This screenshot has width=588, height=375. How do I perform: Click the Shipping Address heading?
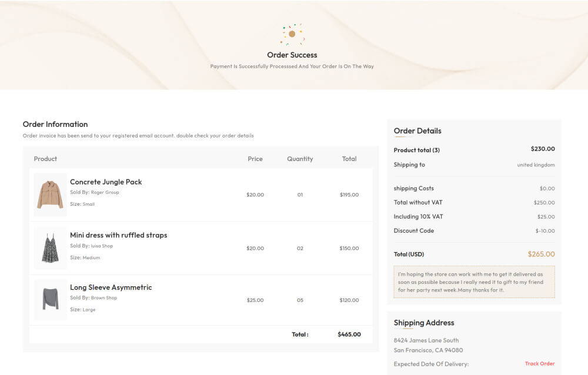pos(423,323)
